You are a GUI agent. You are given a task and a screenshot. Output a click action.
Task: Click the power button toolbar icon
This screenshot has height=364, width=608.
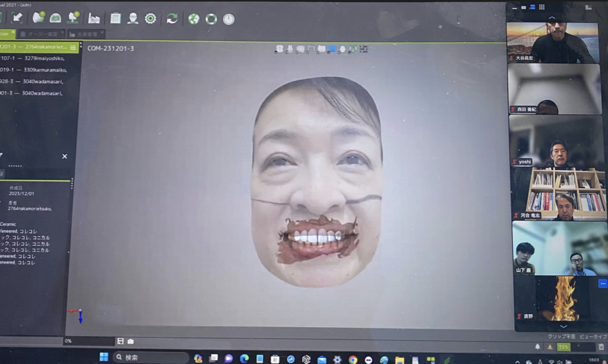(x=229, y=19)
